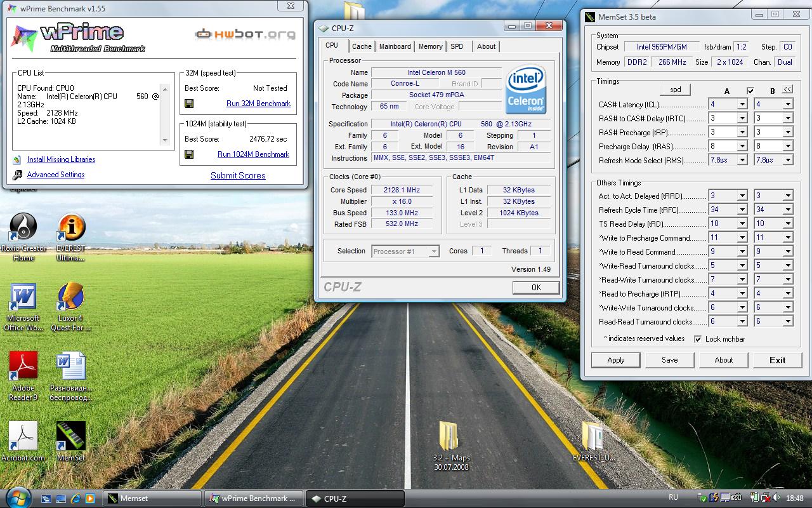Open Precharge Delay tRAS channel A dropdown
812x508 pixels.
[x=742, y=146]
